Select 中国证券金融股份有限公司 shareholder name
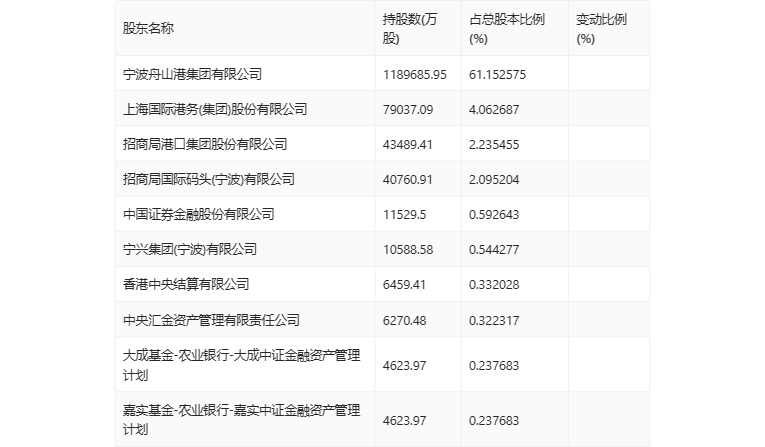The height and width of the screenshot is (447, 765). [199, 214]
